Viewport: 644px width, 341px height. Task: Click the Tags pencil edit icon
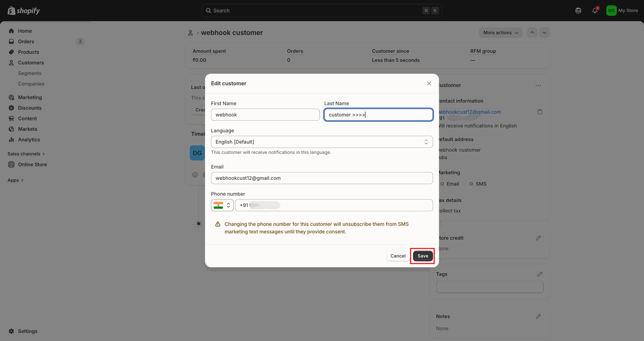(540, 274)
